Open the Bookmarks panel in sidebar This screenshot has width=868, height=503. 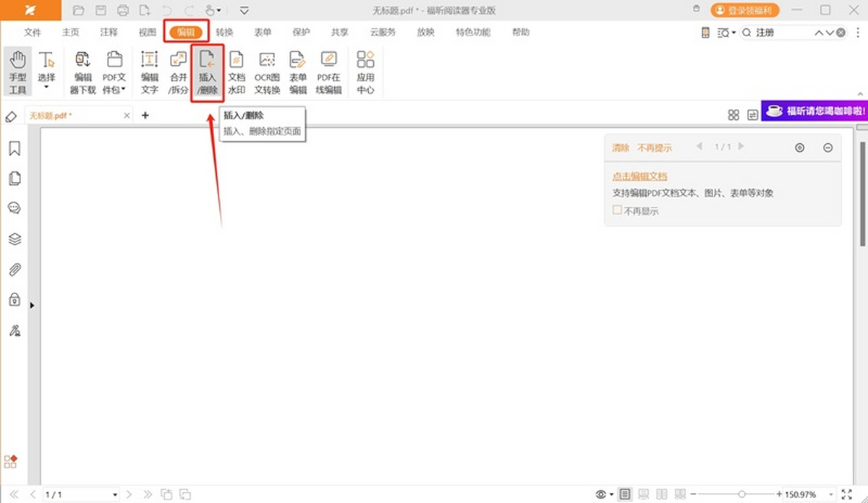[x=14, y=149]
